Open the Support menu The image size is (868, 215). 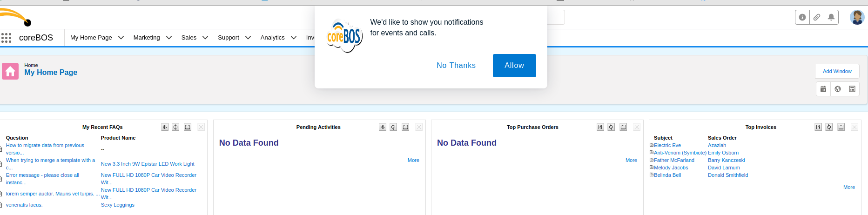229,38
